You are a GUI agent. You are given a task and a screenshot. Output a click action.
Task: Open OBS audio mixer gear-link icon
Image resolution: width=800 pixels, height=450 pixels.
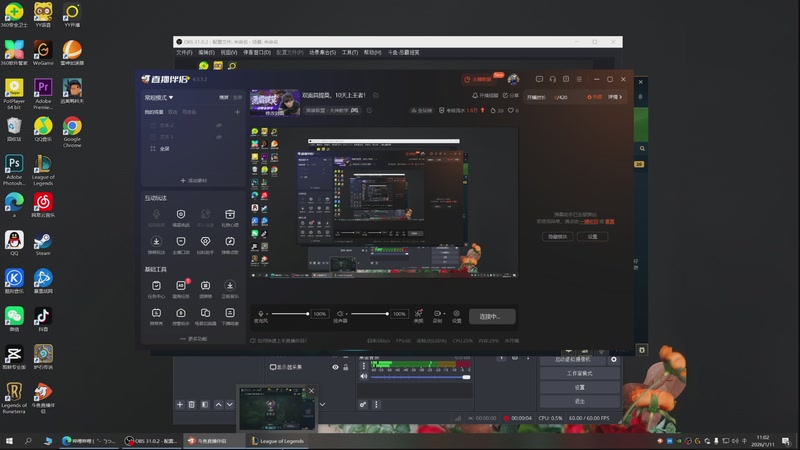tap(363, 405)
